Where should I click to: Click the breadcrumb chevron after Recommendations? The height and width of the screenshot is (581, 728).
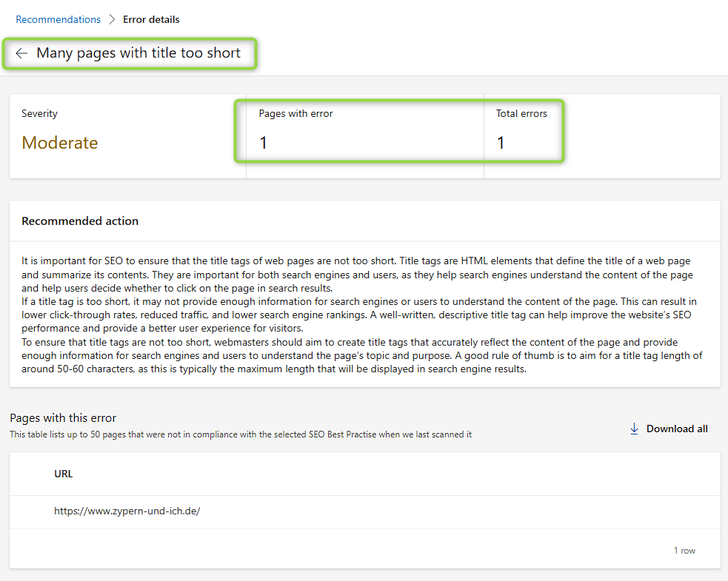click(x=110, y=19)
